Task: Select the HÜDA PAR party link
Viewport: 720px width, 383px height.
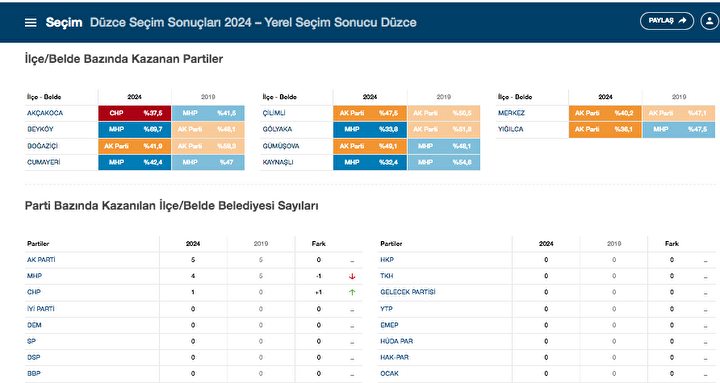Action: (397, 341)
